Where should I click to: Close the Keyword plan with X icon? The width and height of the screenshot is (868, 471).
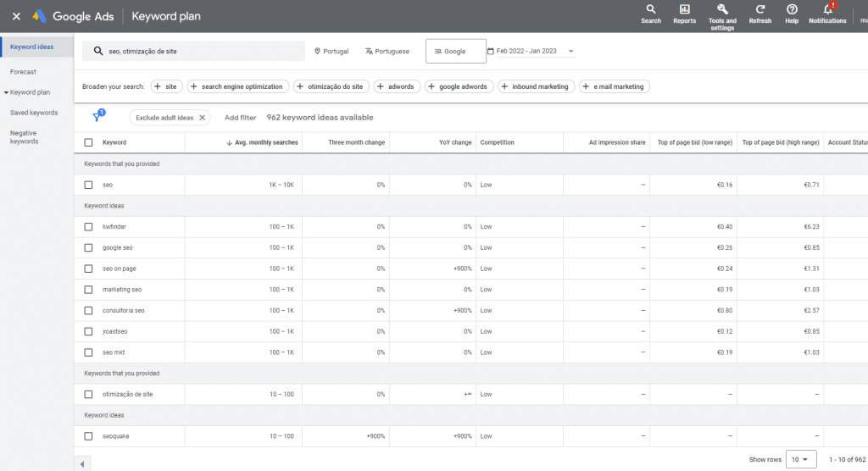pos(16,16)
